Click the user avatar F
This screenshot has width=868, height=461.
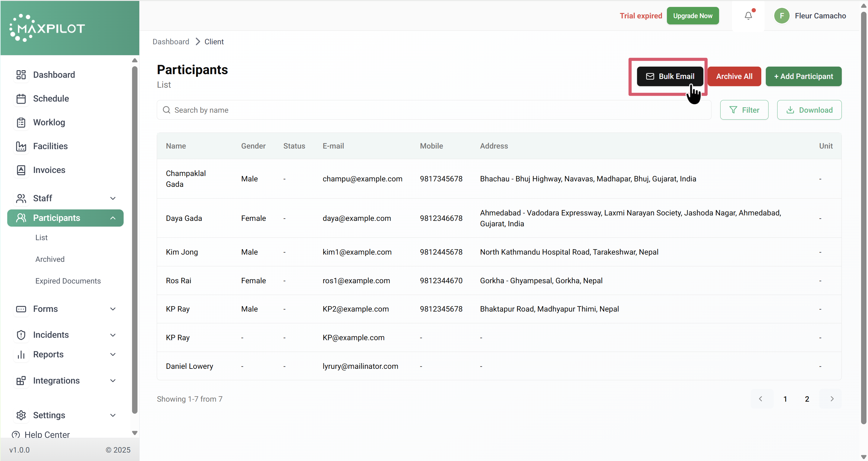click(x=781, y=16)
